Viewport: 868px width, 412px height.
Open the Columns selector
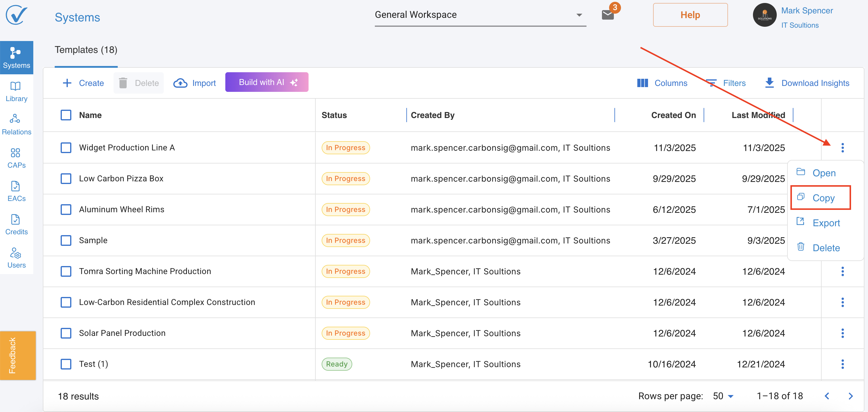click(662, 83)
